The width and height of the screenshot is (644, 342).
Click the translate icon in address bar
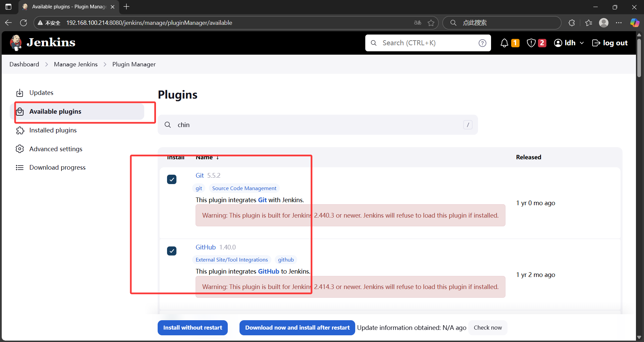pyautogui.click(x=418, y=23)
